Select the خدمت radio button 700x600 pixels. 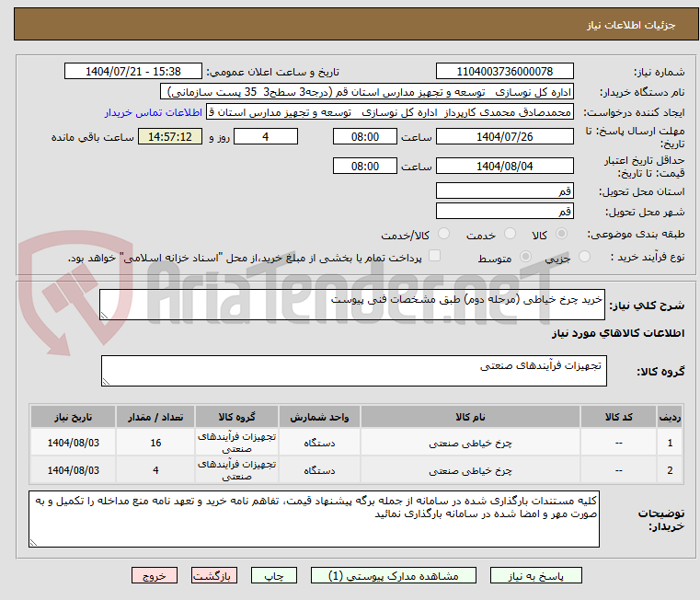click(510, 233)
